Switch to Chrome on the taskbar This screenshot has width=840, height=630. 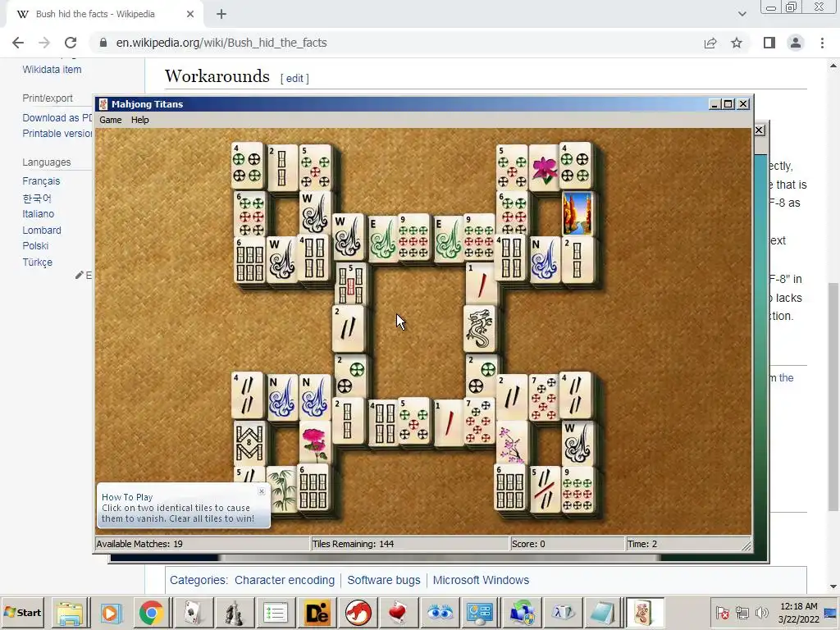(x=151, y=613)
